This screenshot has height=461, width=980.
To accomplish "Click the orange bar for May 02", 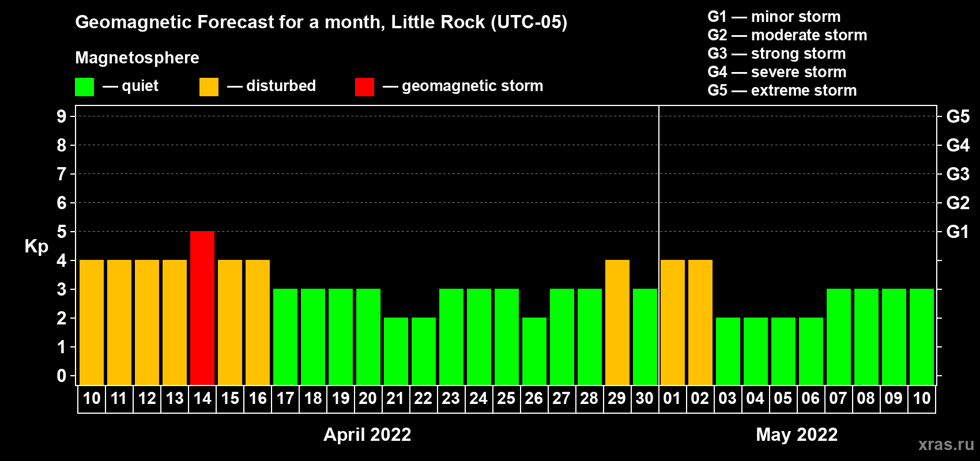I will (700, 322).
